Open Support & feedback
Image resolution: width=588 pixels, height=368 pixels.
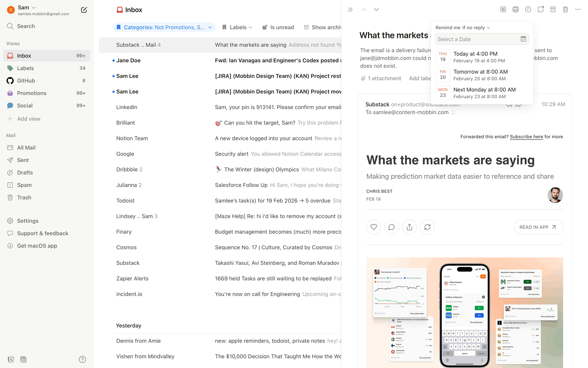(x=47, y=233)
